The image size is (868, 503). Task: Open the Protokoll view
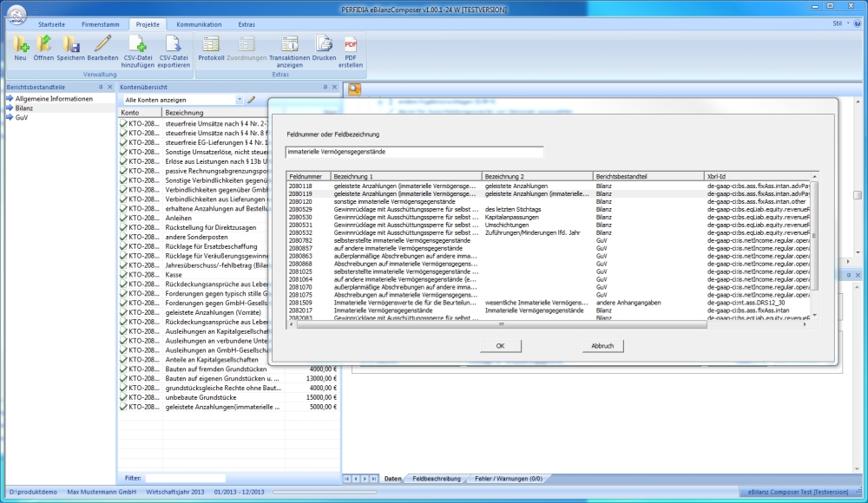211,44
